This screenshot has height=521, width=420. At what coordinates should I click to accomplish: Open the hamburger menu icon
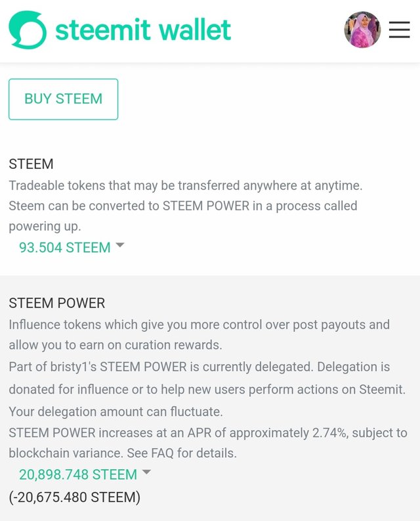point(399,30)
